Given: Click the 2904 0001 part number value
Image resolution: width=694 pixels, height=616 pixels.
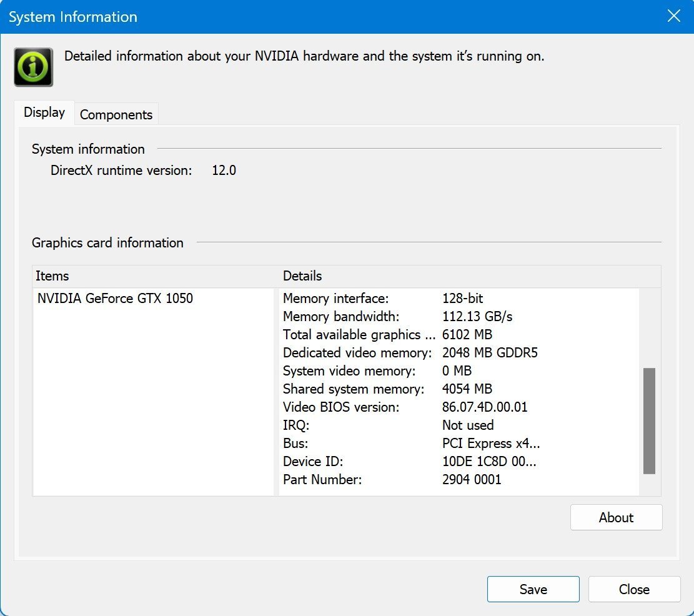Looking at the screenshot, I should tap(472, 480).
